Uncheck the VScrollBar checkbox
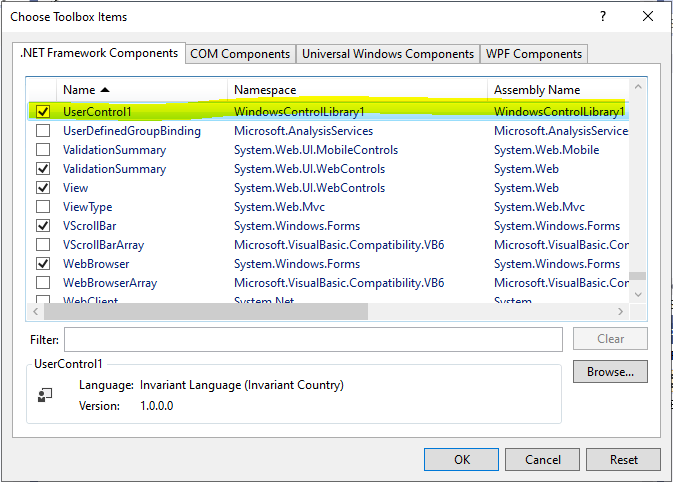The image size is (673, 482). click(43, 226)
